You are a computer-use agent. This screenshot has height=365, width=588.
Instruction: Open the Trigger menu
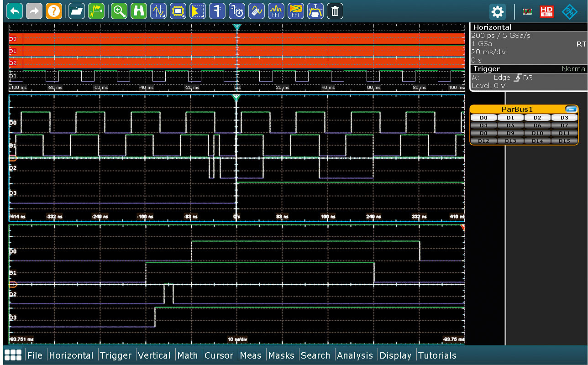click(x=116, y=355)
